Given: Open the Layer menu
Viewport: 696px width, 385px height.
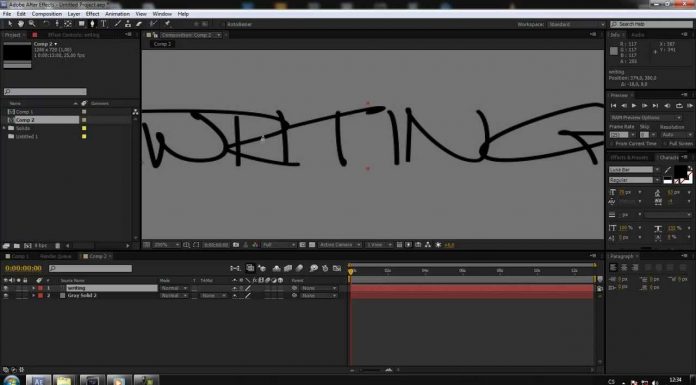Looking at the screenshot, I should (x=74, y=14).
